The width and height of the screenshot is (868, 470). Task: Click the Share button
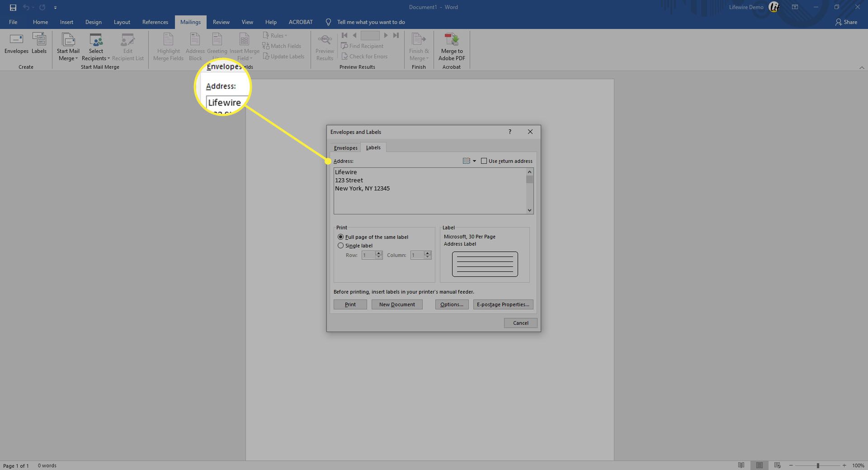[846, 22]
